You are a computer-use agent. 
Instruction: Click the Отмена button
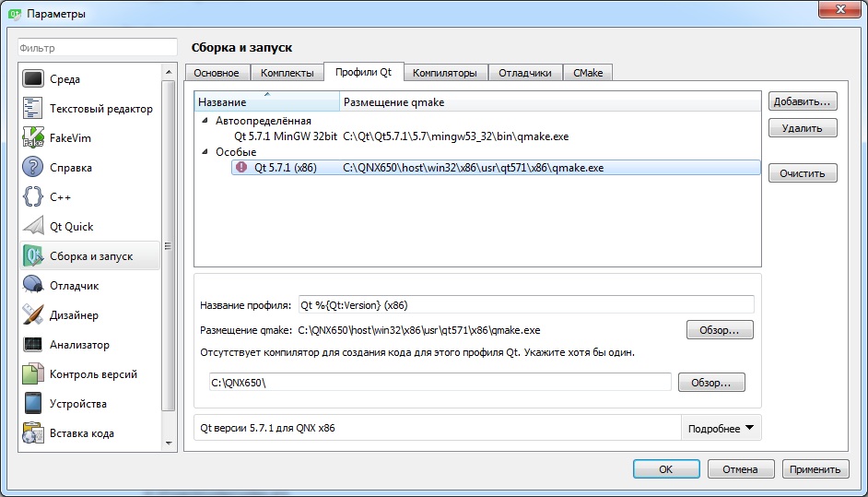(x=740, y=468)
